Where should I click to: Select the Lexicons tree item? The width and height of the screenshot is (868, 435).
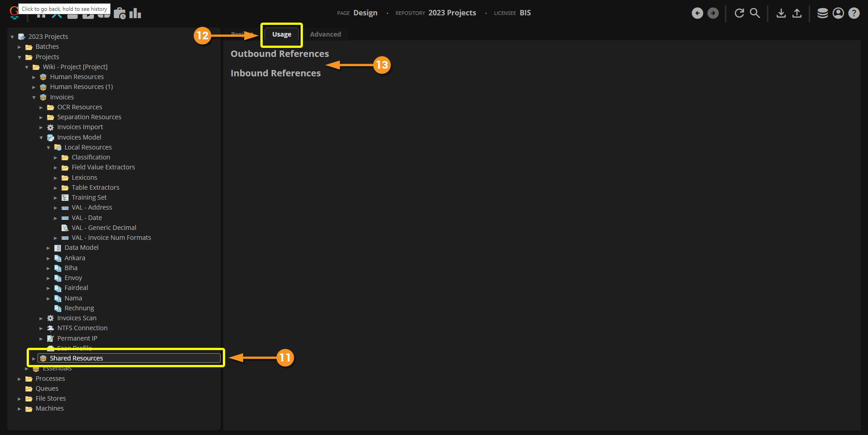click(85, 178)
